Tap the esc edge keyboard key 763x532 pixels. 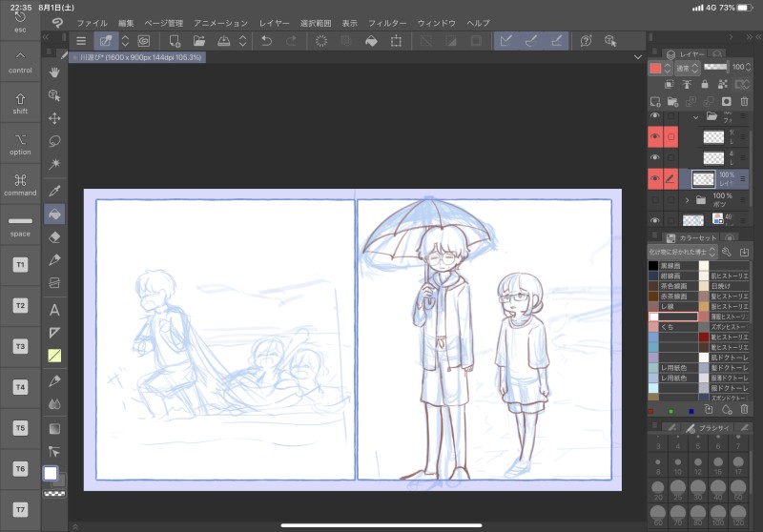point(20,22)
